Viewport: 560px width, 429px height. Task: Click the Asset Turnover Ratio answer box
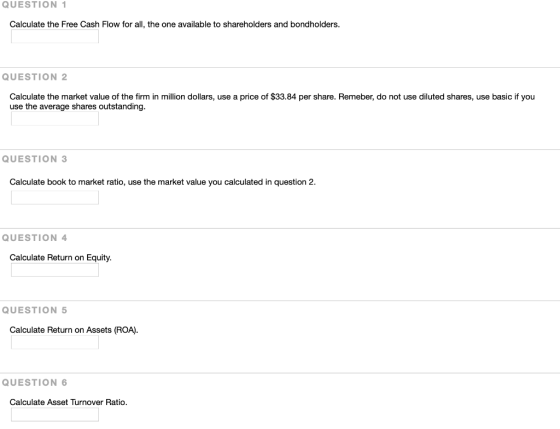coord(55,415)
